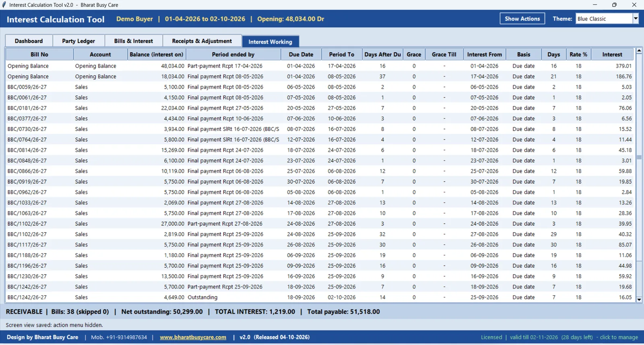Select bill BBC/0866/26-27 row
This screenshot has height=345, width=644.
pos(320,171)
